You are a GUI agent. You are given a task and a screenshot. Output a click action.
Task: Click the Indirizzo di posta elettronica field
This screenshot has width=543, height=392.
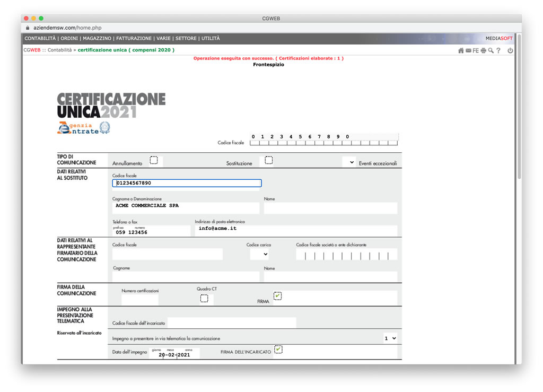(x=296, y=230)
